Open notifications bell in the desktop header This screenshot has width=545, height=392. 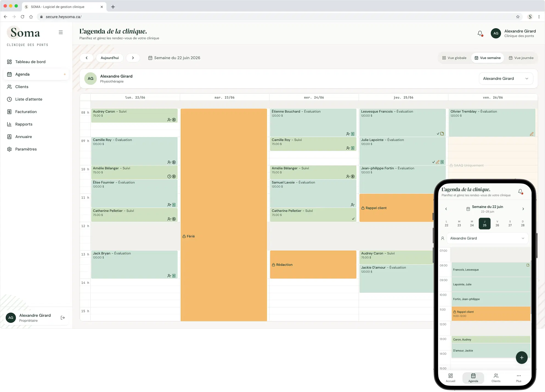point(480,33)
